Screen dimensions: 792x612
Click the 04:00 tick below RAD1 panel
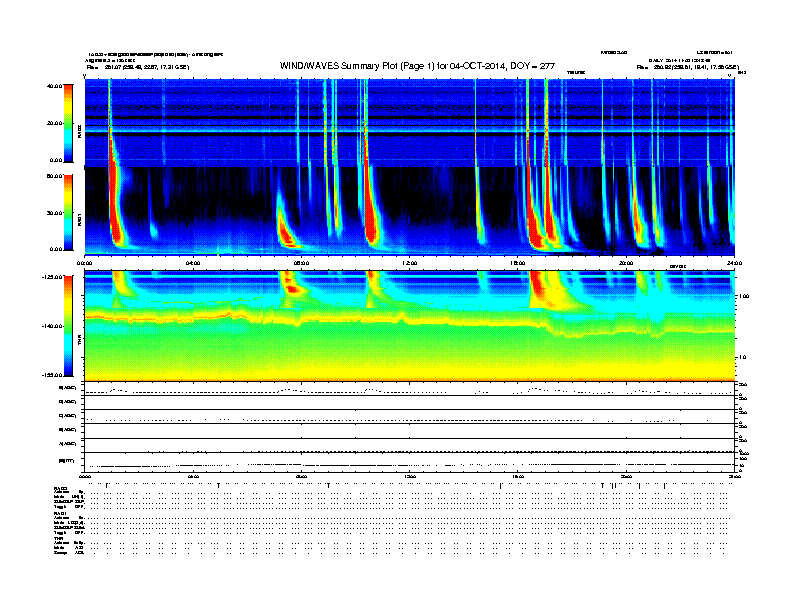(192, 263)
